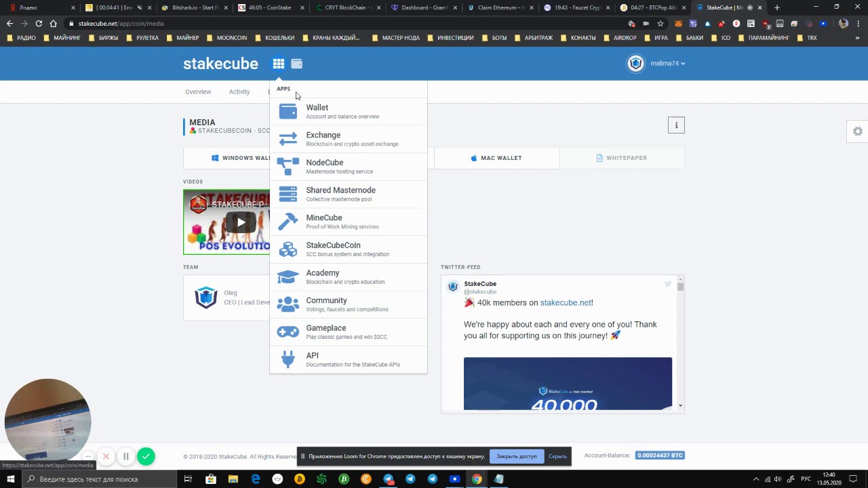
Task: Expand the malima74 user dropdown
Action: pyautogui.click(x=667, y=64)
